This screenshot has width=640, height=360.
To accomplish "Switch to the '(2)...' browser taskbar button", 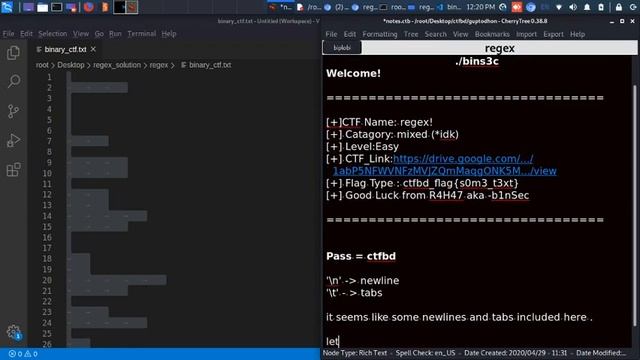I will (337, 7).
